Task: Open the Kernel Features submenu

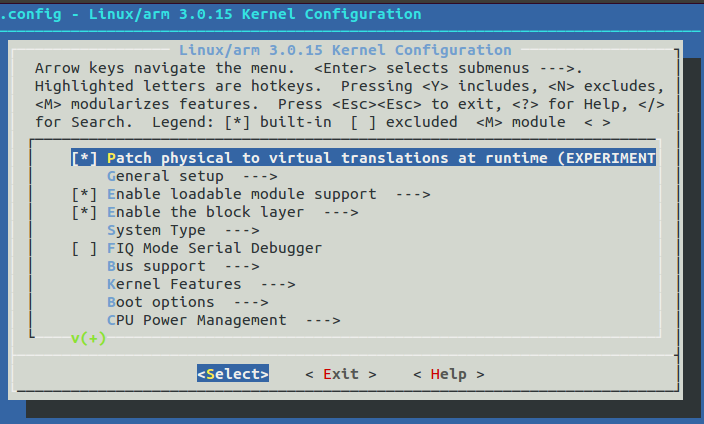Action: coord(201,284)
